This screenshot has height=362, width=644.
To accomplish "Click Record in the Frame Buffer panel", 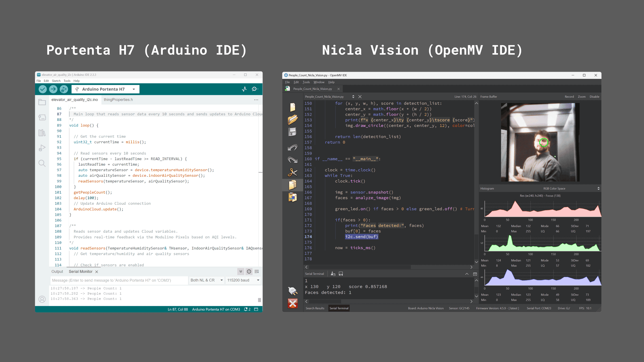I will pyautogui.click(x=569, y=97).
